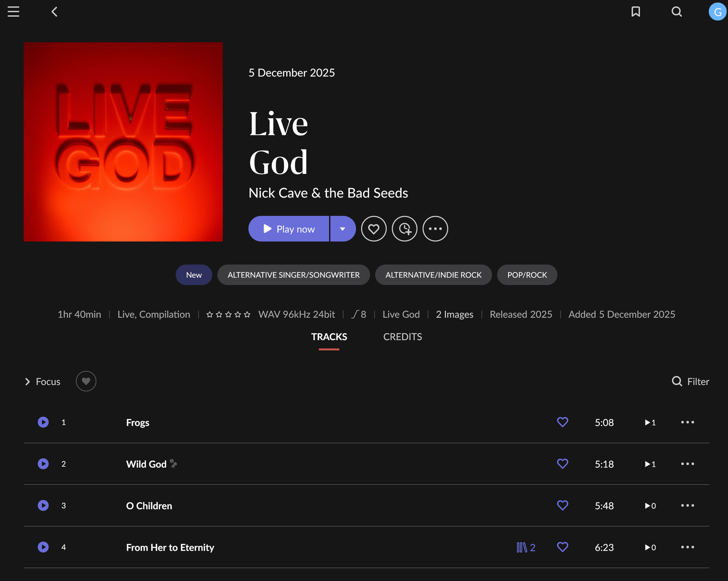
Task: Click the Play now button
Action: coord(289,229)
